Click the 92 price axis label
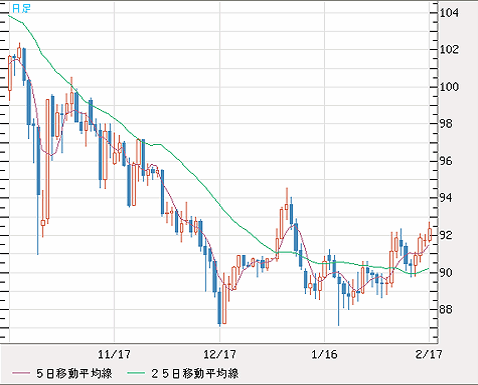This screenshot has height=385, width=478. 446,235
